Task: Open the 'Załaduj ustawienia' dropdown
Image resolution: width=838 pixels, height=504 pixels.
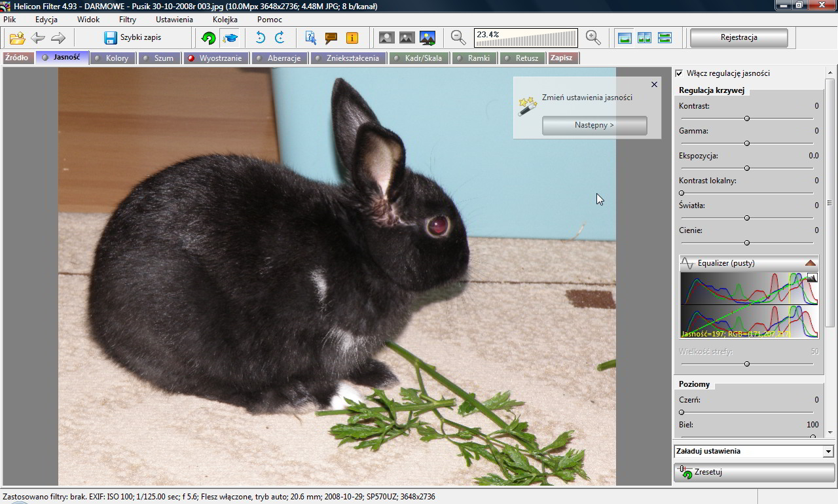Action: (x=828, y=452)
